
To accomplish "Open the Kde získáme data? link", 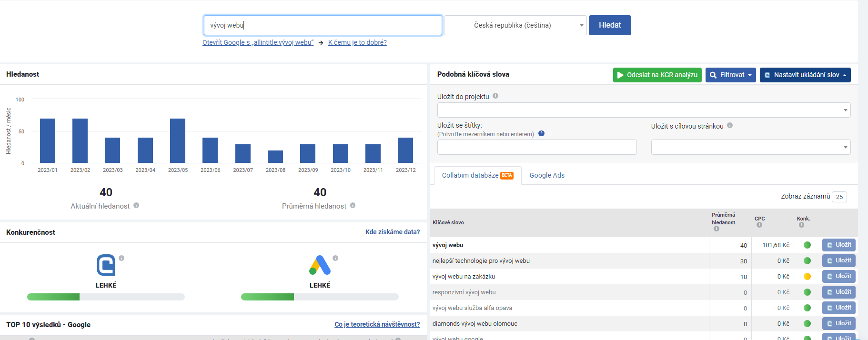I will point(392,232).
